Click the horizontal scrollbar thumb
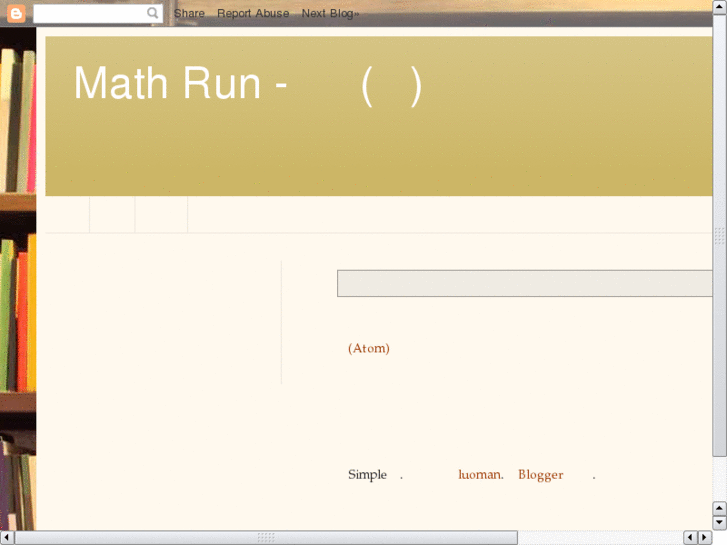This screenshot has height=545, width=727. coord(266,538)
